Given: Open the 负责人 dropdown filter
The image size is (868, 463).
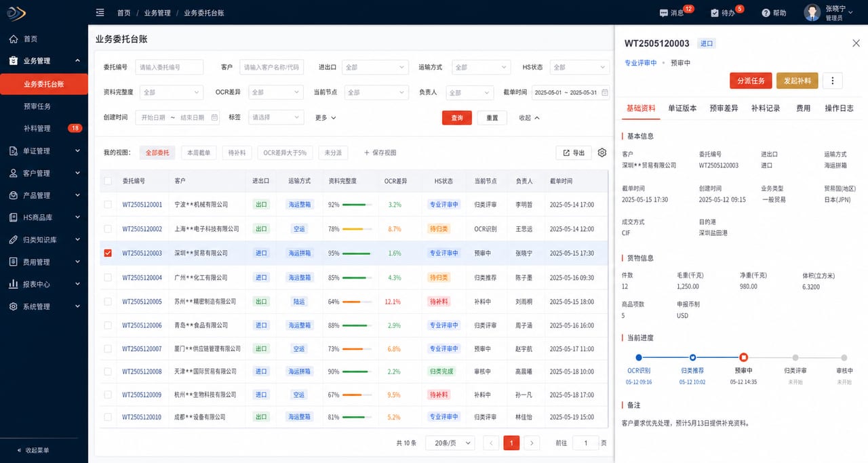Looking at the screenshot, I should coord(469,92).
